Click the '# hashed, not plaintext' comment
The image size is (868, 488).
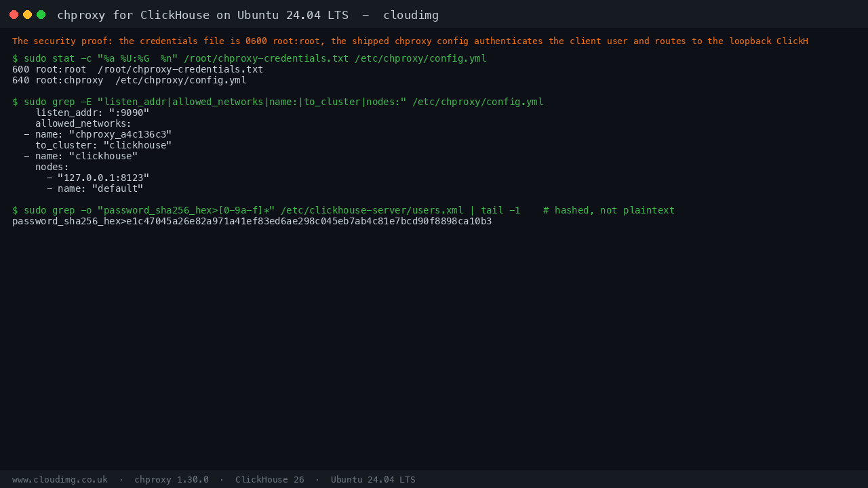coord(609,210)
